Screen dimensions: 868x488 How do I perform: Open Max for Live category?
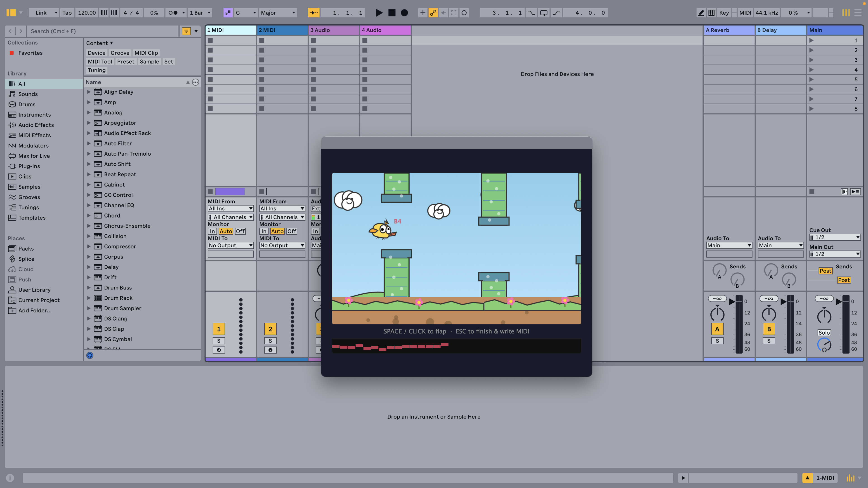pos(34,156)
